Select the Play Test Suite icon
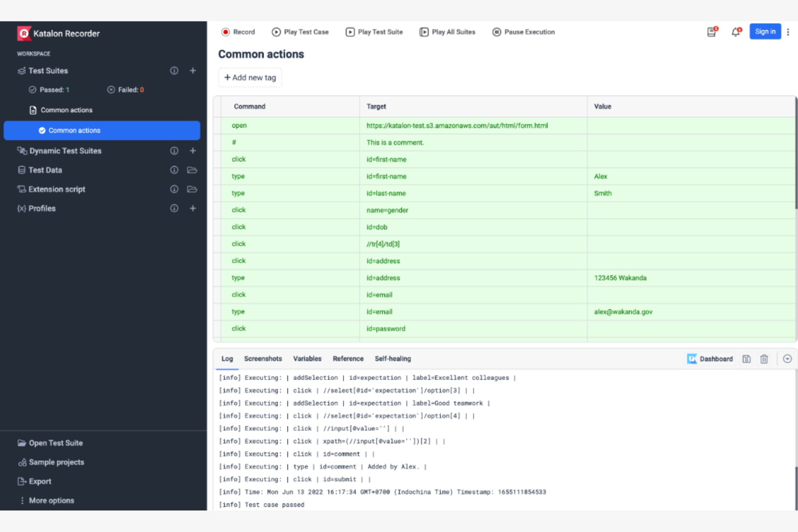Screen dimensions: 798x532 coord(349,32)
